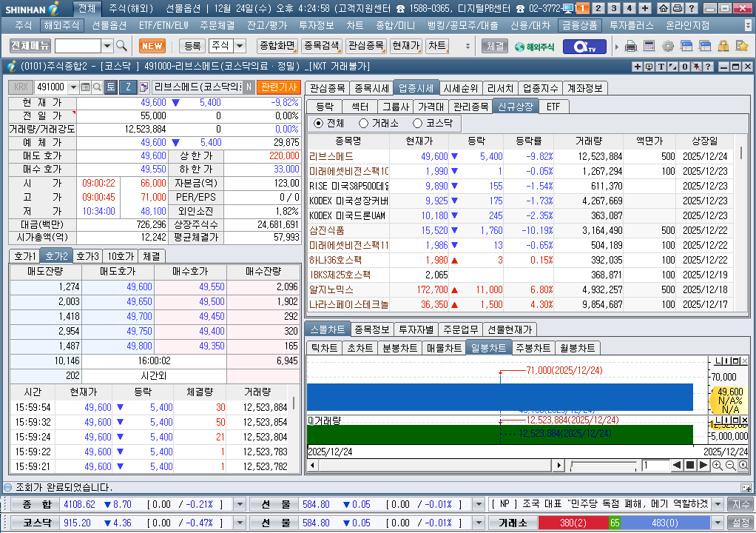Viewport: 756px width, 533px height.
Task: Select the 코스닥 radio button
Action: click(417, 124)
